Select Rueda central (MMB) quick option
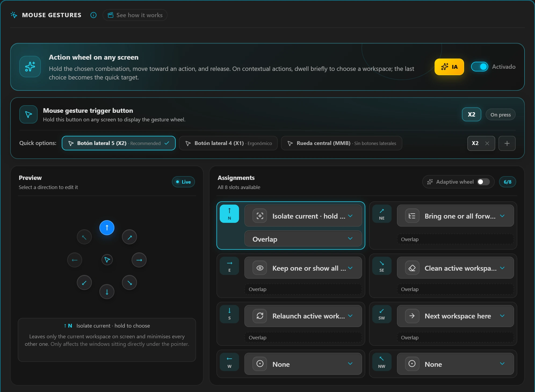Image resolution: width=535 pixels, height=392 pixels. [x=341, y=143]
